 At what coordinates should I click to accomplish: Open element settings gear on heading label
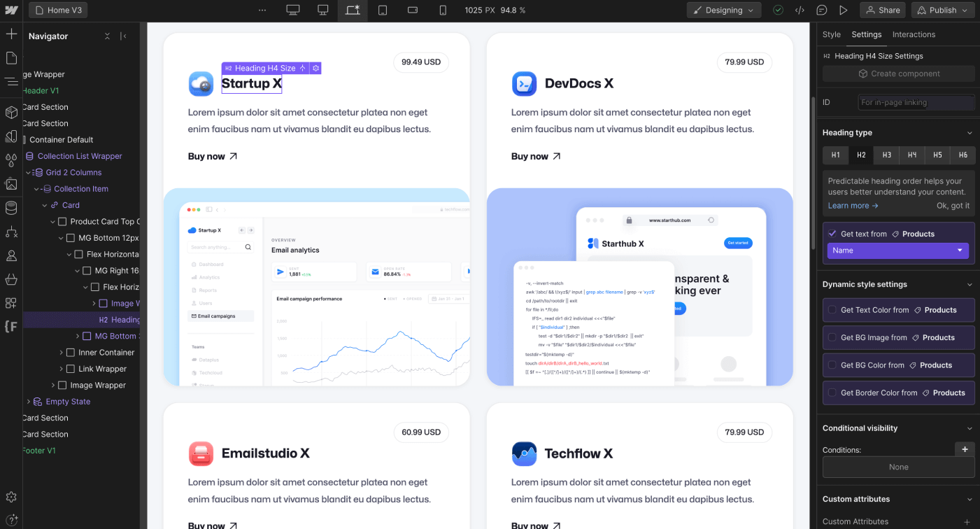(316, 69)
